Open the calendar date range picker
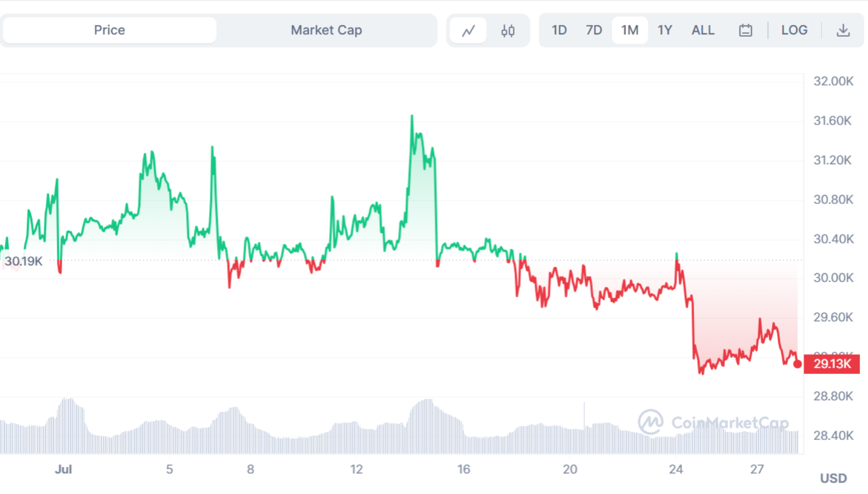This screenshot has height=494, width=868. pyautogui.click(x=745, y=30)
